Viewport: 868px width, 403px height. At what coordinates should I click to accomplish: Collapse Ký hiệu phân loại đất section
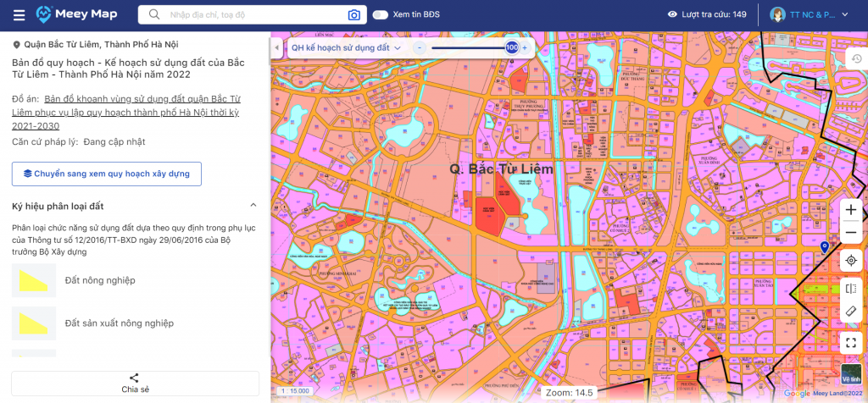[x=253, y=206]
